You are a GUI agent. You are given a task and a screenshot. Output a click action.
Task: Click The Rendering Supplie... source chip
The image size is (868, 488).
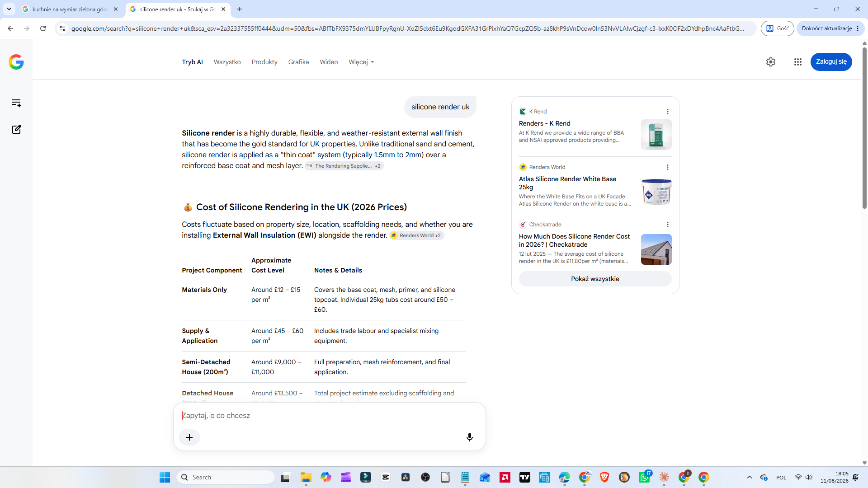click(344, 166)
